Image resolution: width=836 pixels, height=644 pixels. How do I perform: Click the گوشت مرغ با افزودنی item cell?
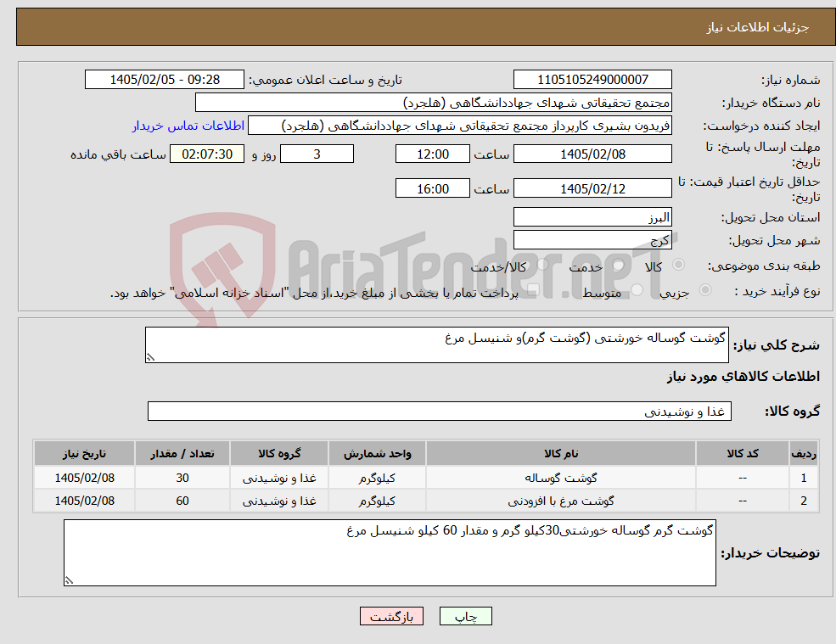561,501
